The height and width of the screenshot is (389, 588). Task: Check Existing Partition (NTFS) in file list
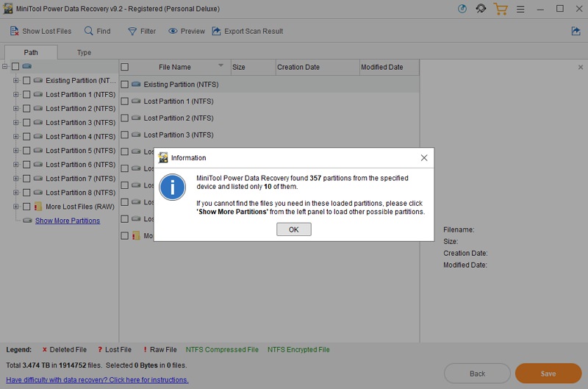(x=125, y=85)
